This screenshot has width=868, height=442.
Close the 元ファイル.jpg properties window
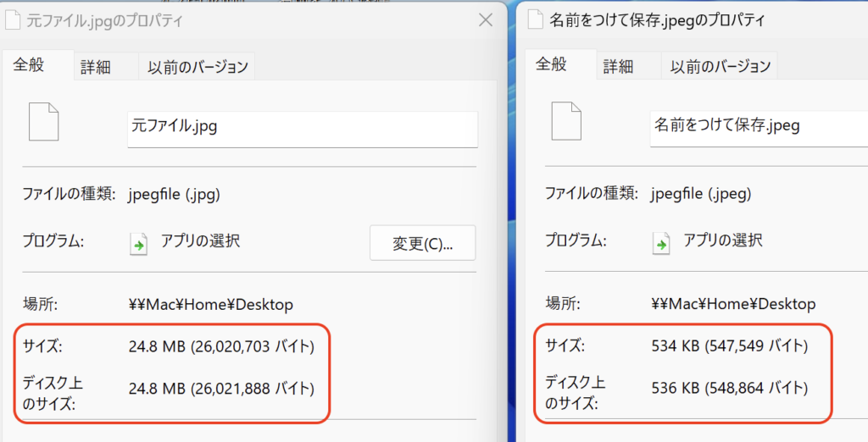pos(486,20)
